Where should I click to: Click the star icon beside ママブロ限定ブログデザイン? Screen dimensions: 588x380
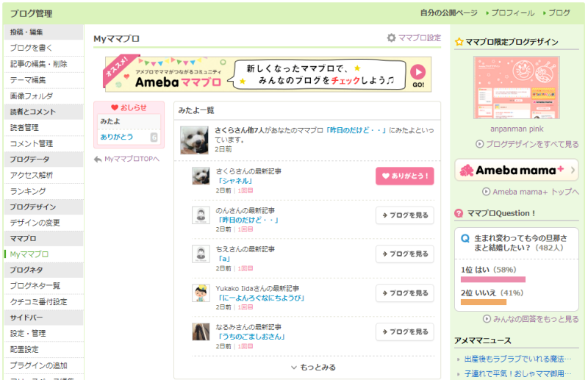coord(459,42)
